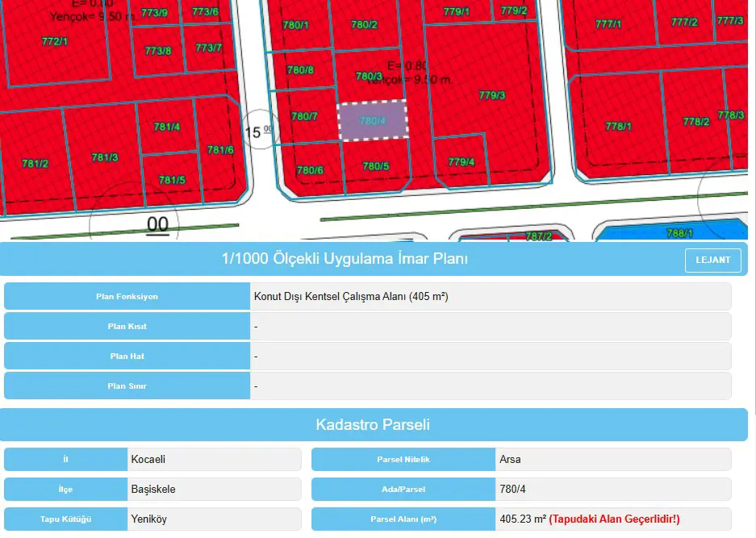Click the 'Kadastro Parseli' section header
The height and width of the screenshot is (538, 756).
373,425
